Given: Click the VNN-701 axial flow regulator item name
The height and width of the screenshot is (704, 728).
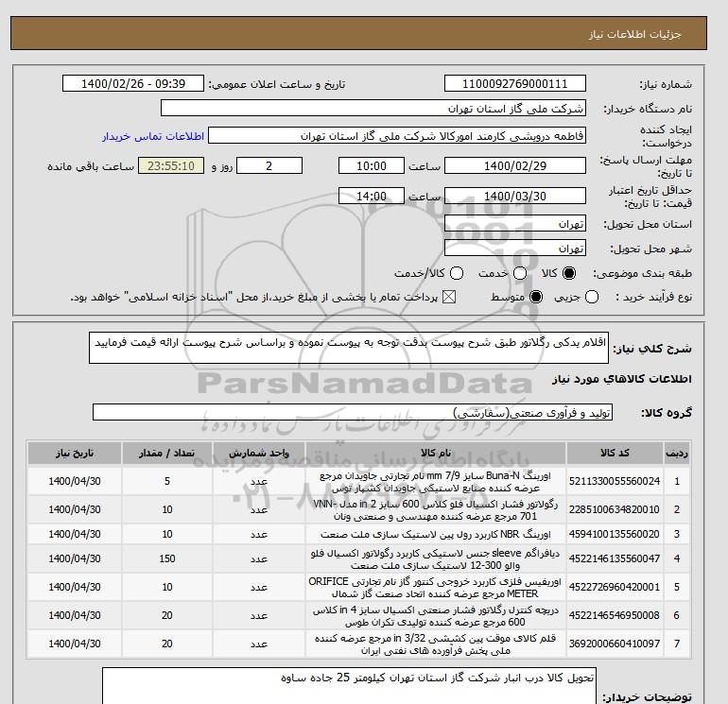Looking at the screenshot, I should tap(436, 509).
